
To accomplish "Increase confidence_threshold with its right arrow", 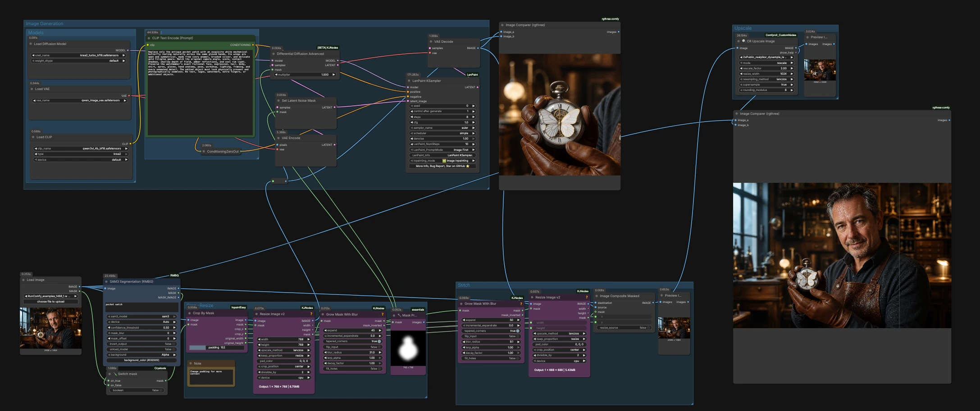I will click(174, 328).
